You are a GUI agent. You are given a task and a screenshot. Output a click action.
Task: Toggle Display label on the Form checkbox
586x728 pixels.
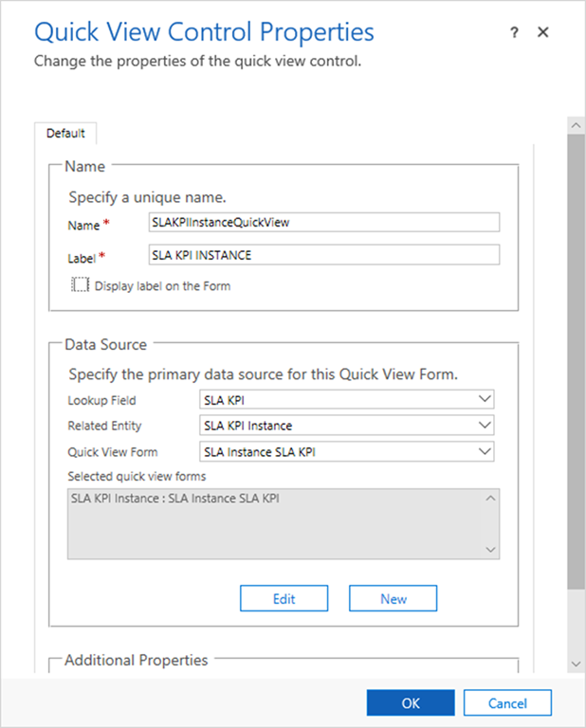pyautogui.click(x=81, y=285)
